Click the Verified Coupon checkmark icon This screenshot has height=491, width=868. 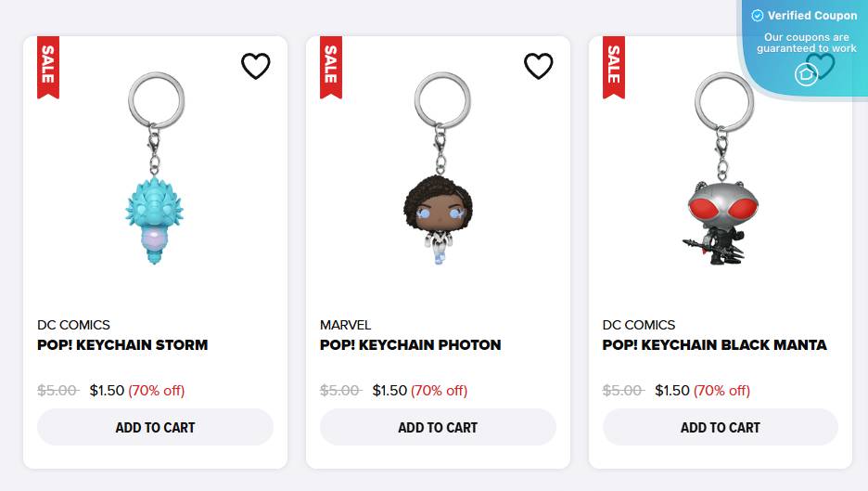coord(758,16)
